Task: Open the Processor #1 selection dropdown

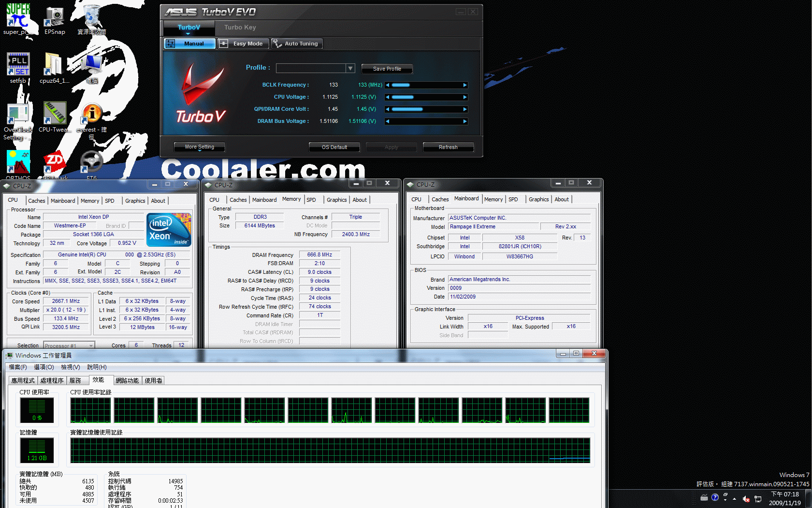Action: tap(69, 345)
